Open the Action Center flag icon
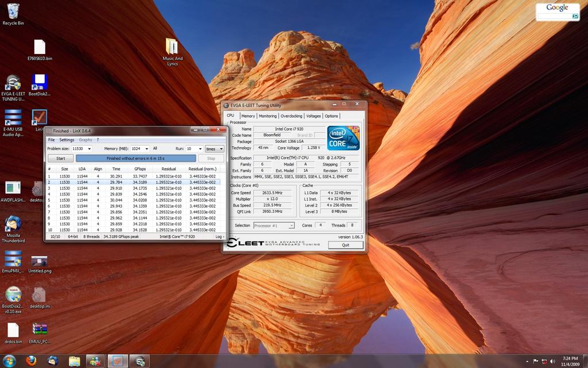 coord(536,361)
